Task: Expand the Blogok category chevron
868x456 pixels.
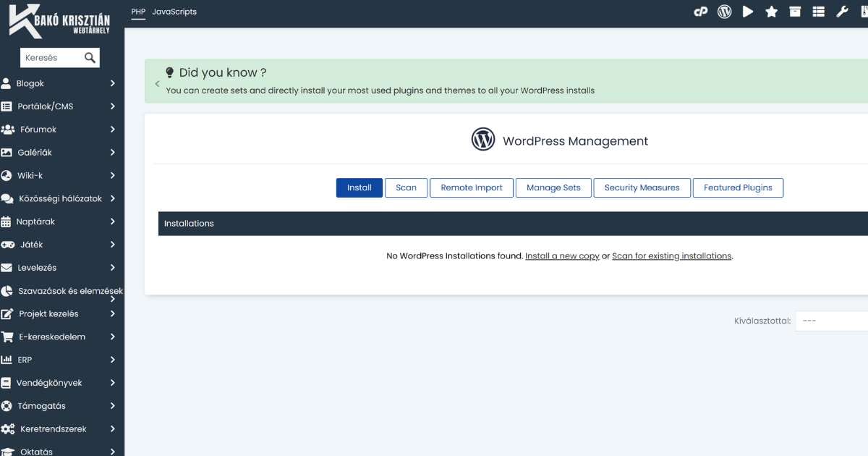Action: click(113, 83)
